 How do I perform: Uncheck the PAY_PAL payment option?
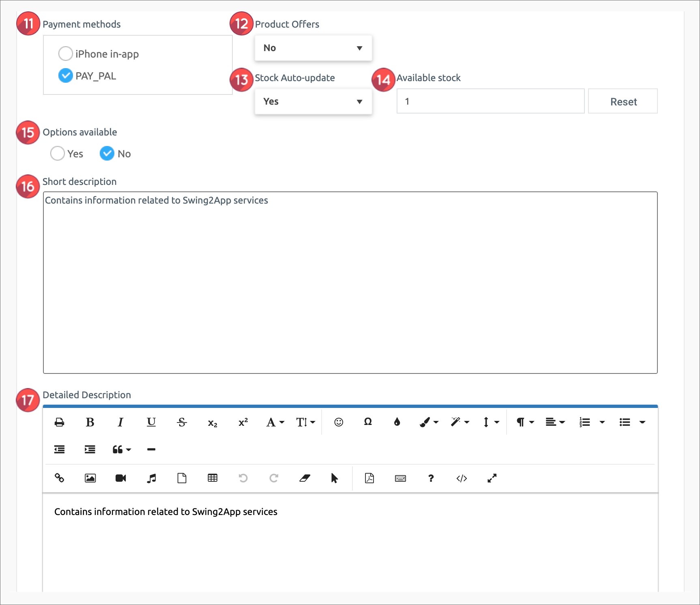(x=66, y=75)
